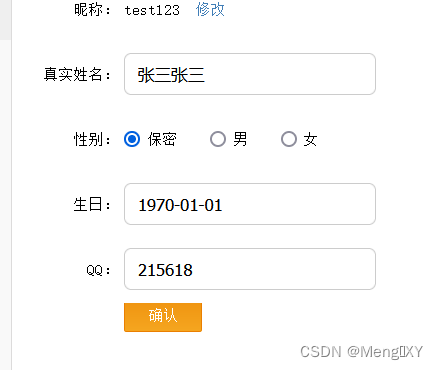Screen dimensions: 438x370
Task: Open the 生日 date field
Action: [x=250, y=204]
